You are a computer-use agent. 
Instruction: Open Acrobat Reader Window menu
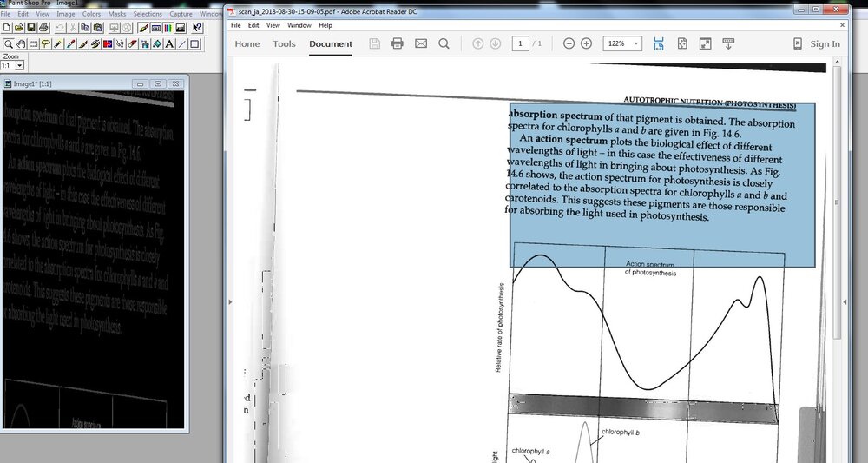point(299,25)
